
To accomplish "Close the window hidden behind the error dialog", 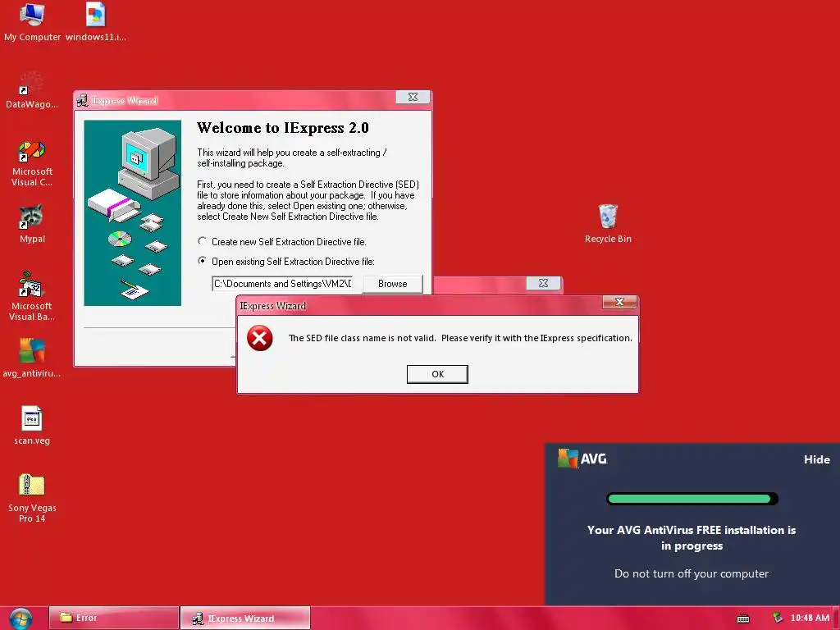I will pos(543,283).
